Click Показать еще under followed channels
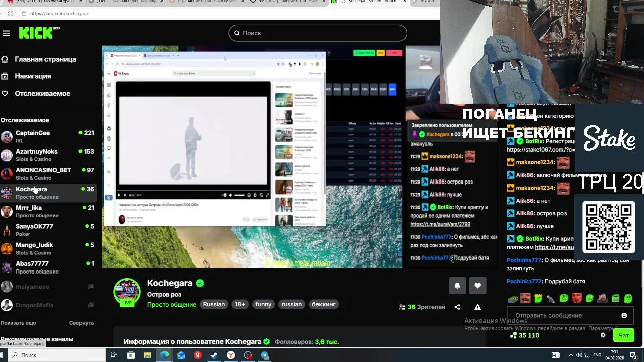This screenshot has height=362, width=644. pyautogui.click(x=18, y=323)
